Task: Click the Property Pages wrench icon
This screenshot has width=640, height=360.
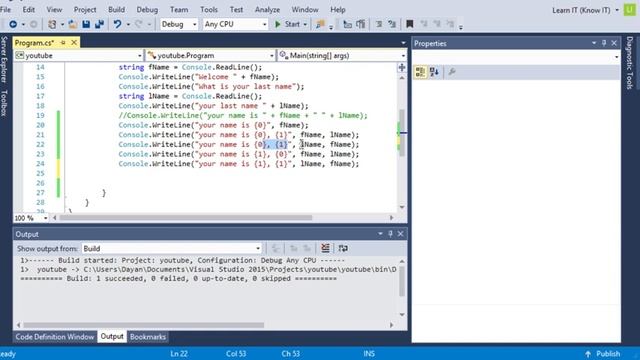Action: coord(451,72)
